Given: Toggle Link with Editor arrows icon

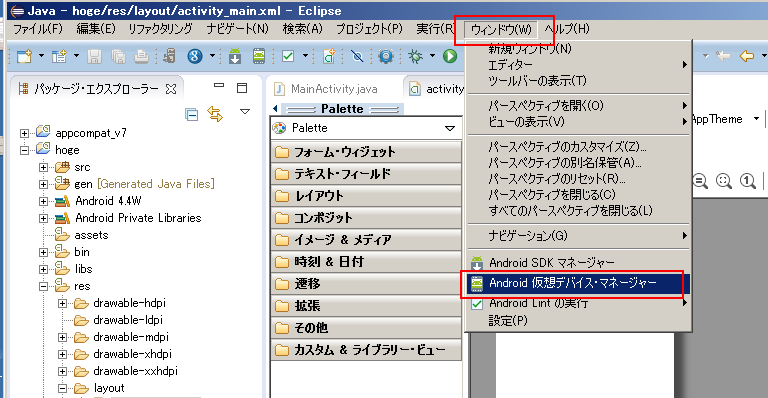Looking at the screenshot, I should pos(215,114).
